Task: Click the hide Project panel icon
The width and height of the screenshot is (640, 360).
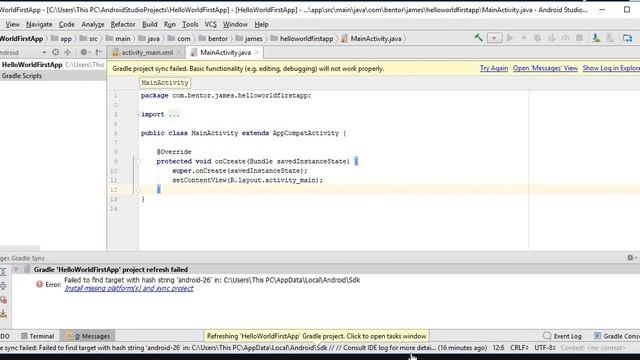Action: click(x=99, y=52)
